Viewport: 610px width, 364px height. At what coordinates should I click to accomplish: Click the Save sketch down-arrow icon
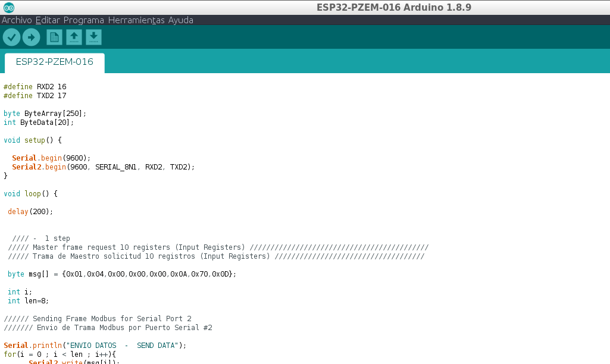[94, 37]
